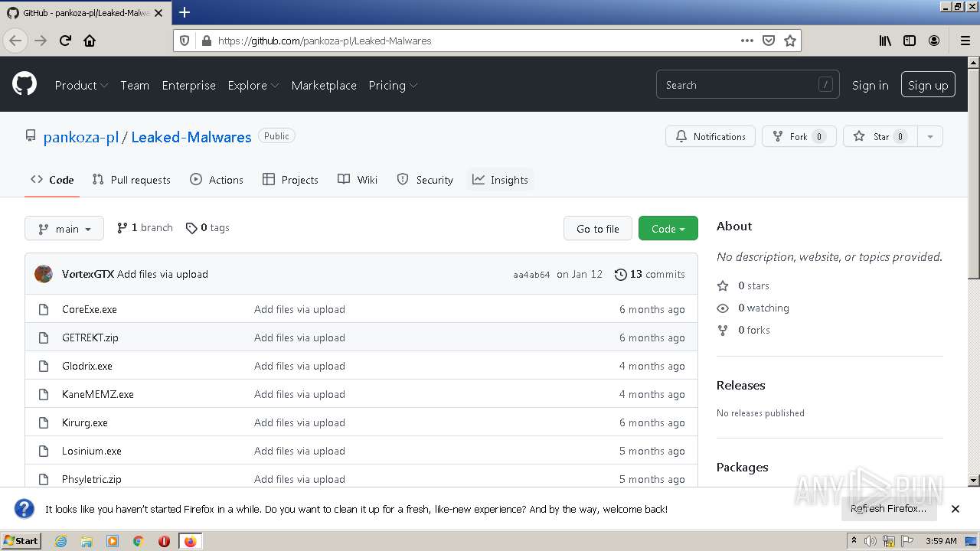Open the Firefox home page icon

tap(90, 41)
